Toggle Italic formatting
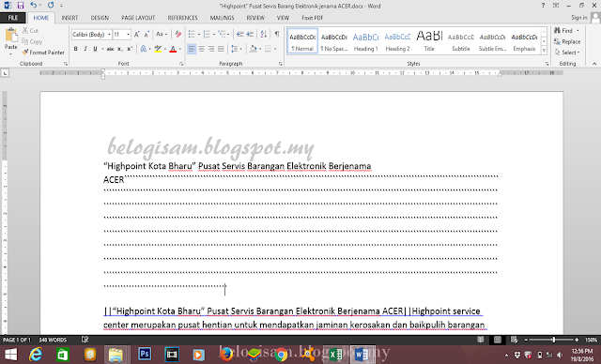This screenshot has height=364, width=601. [85, 49]
